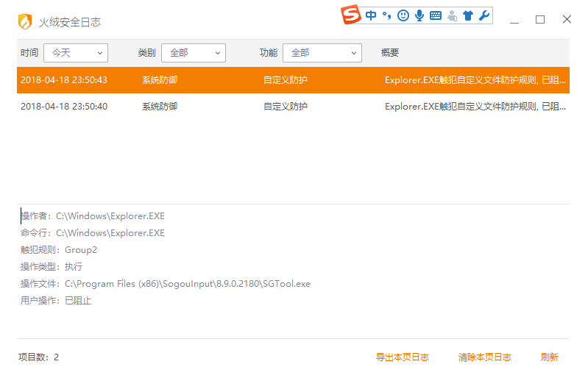Click the 概要 column header

click(x=390, y=53)
